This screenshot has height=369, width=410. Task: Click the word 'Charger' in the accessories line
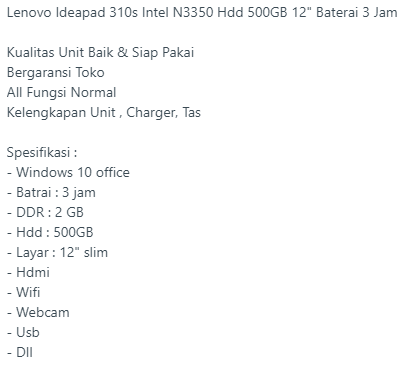(152, 113)
